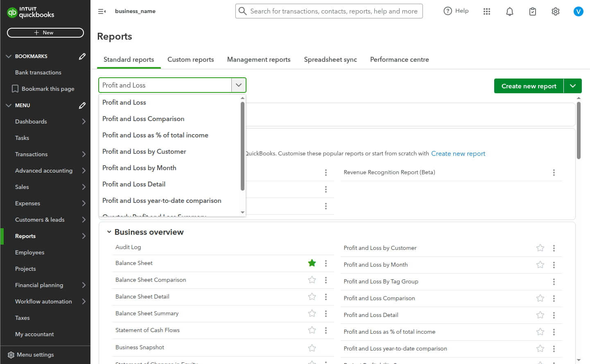Open more options for Balance Sheet
The width and height of the screenshot is (590, 364).
point(326,263)
